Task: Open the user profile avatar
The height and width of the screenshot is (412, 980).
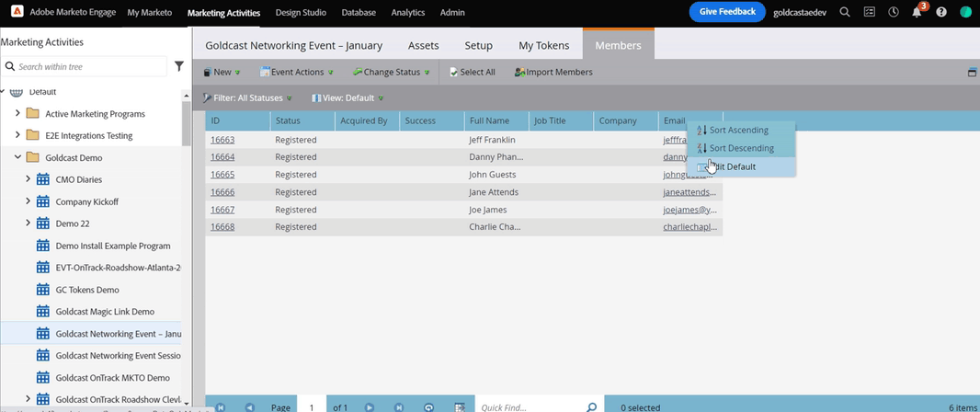Action: [965, 13]
